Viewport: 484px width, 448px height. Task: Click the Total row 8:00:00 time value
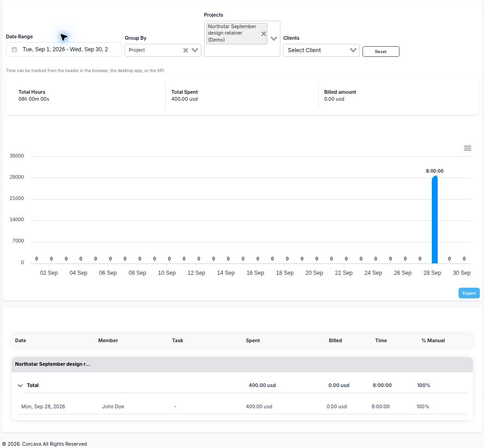pyautogui.click(x=382, y=385)
